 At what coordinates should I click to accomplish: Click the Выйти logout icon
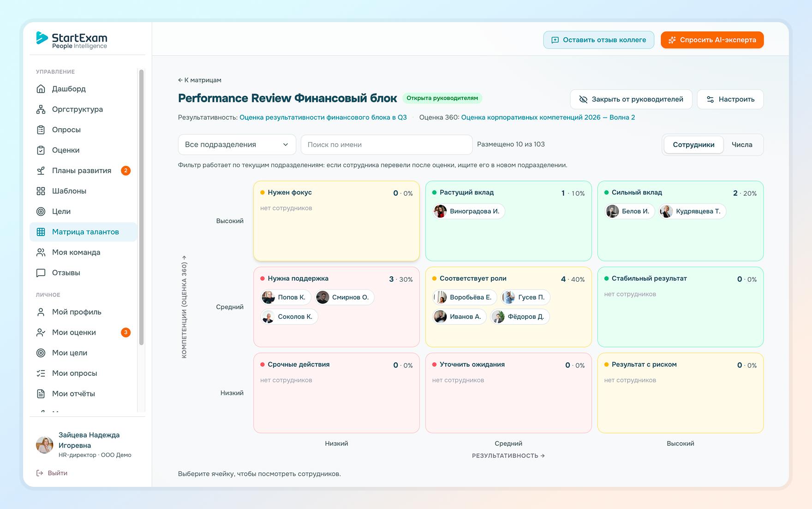(x=40, y=473)
